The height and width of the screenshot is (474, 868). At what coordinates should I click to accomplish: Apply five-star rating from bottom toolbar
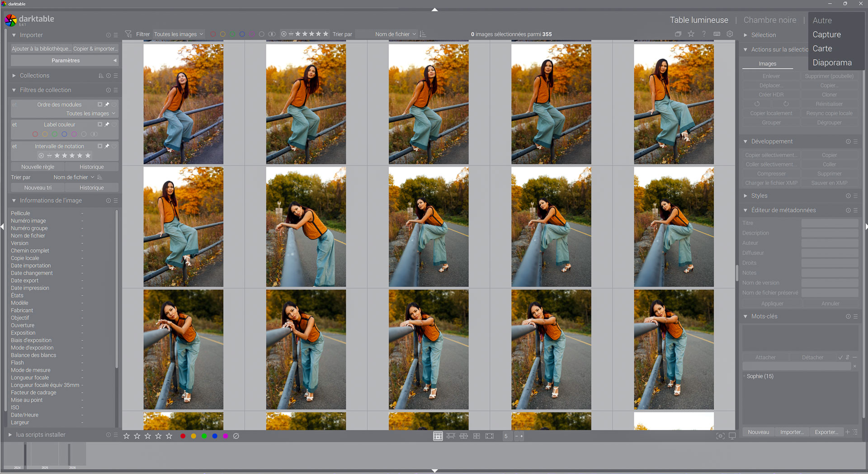[x=169, y=436]
